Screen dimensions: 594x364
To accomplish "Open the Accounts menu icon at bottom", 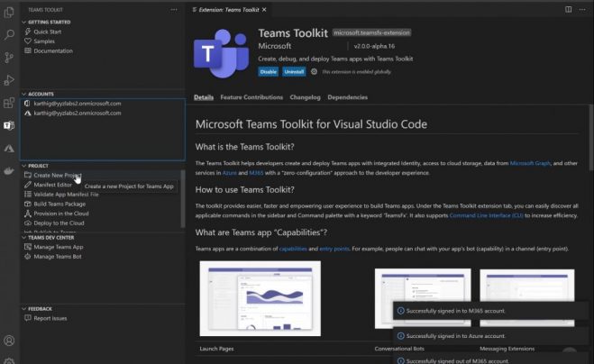I will click(x=9, y=341).
